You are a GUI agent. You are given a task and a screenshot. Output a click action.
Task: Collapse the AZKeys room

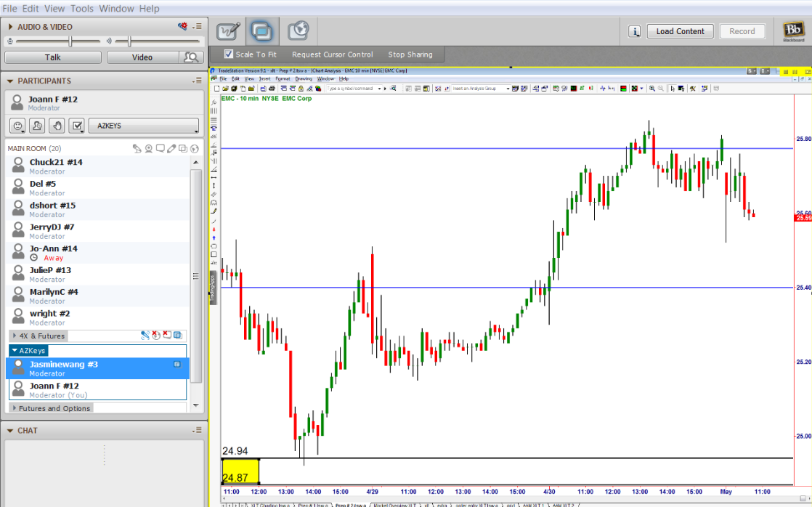click(x=15, y=351)
